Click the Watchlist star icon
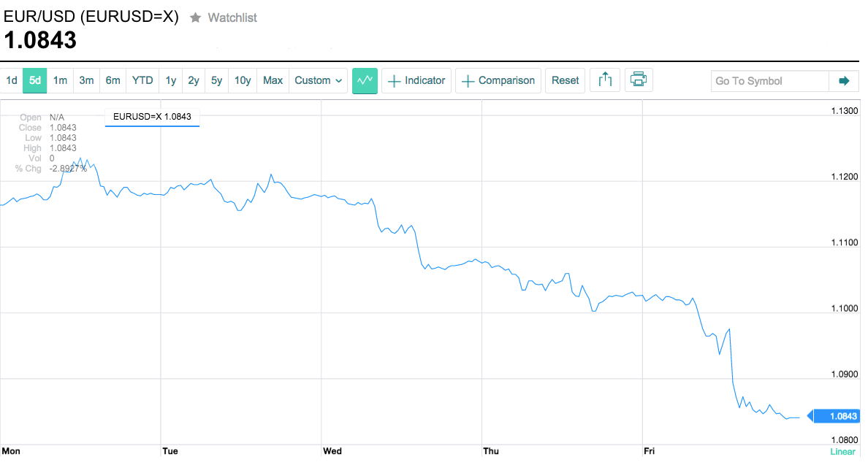Screen dimensions: 868x473 195,18
